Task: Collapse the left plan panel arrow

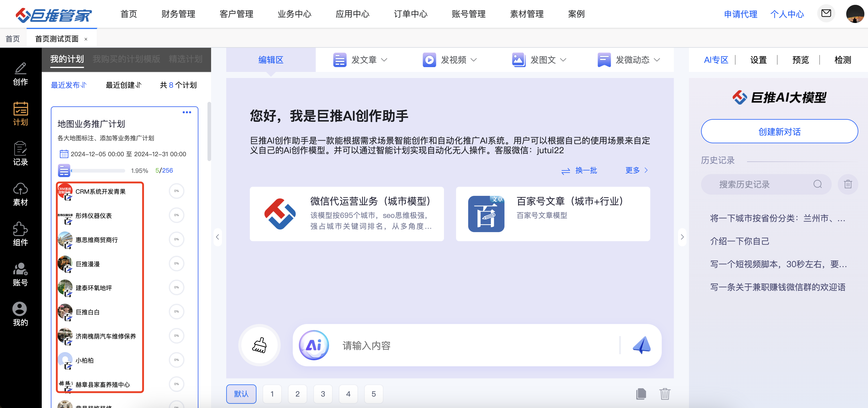Action: [218, 237]
